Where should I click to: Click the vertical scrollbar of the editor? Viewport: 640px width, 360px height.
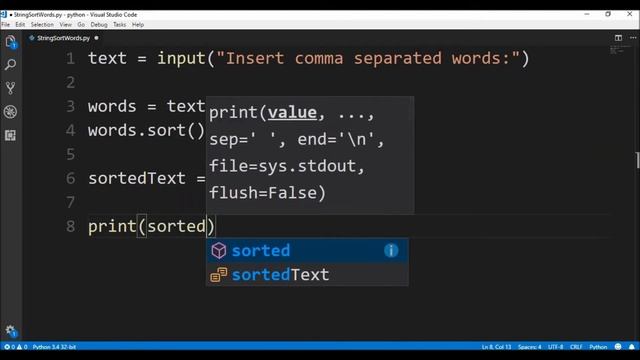tap(638, 160)
